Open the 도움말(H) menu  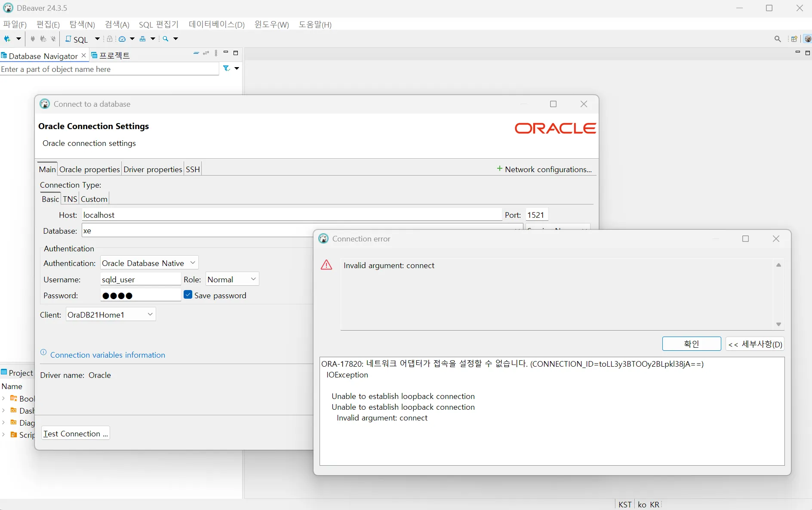click(315, 25)
